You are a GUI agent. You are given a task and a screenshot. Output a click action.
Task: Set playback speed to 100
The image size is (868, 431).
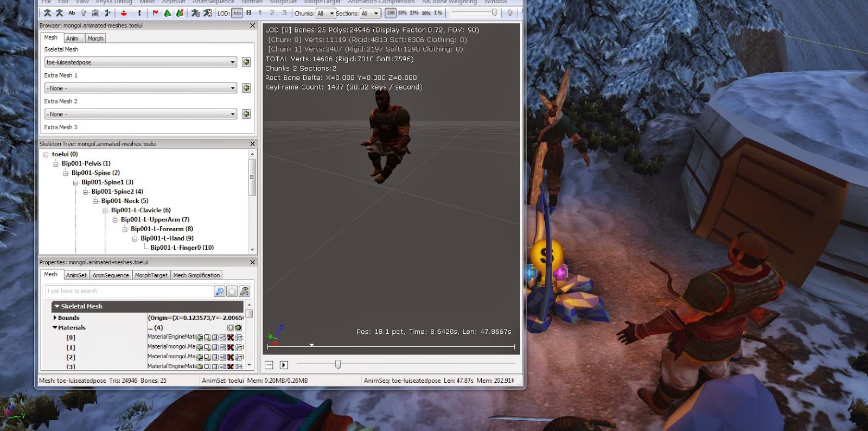coord(391,13)
